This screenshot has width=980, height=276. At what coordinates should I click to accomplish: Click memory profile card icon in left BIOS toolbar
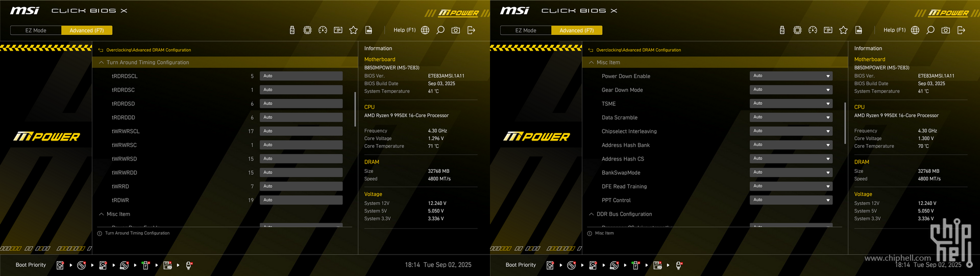[338, 30]
